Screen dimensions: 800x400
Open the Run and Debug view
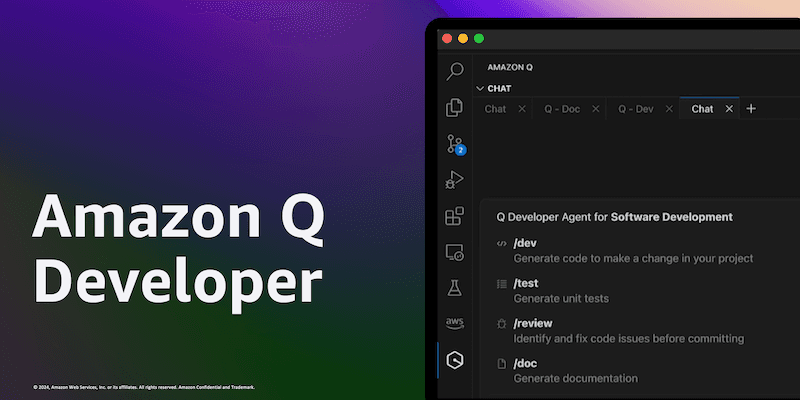[455, 180]
